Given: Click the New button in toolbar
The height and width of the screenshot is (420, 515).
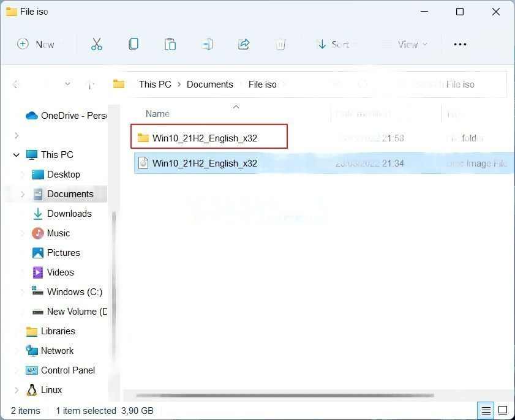Looking at the screenshot, I should [x=36, y=44].
